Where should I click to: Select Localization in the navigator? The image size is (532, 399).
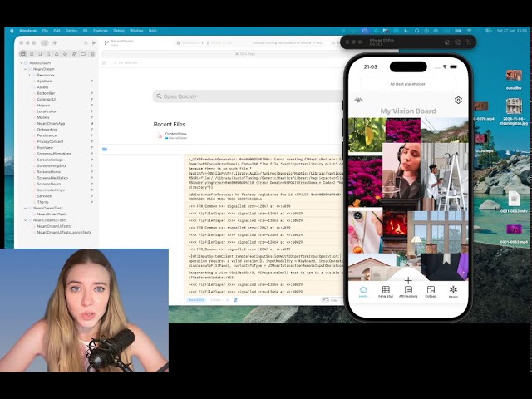(47, 111)
